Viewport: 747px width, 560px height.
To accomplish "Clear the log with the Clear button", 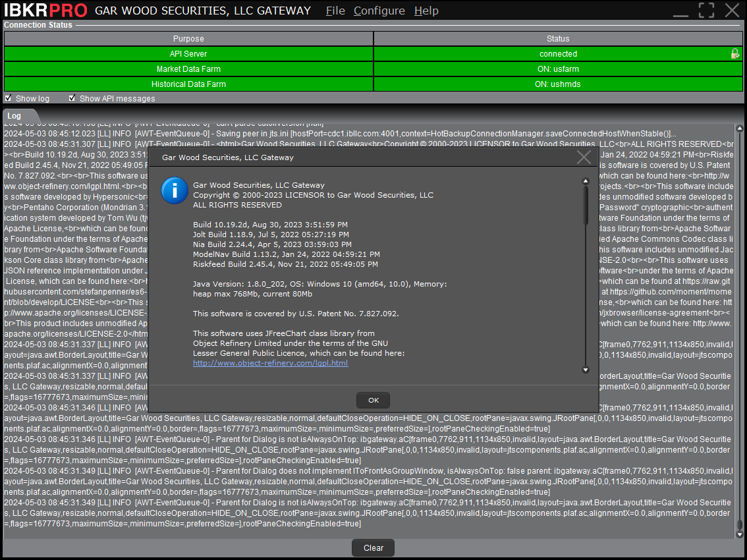I will click(373, 548).
